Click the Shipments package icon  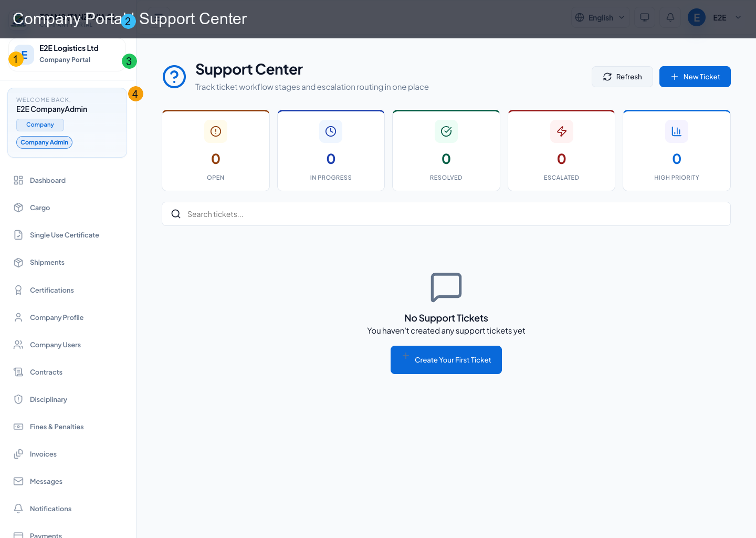click(18, 262)
